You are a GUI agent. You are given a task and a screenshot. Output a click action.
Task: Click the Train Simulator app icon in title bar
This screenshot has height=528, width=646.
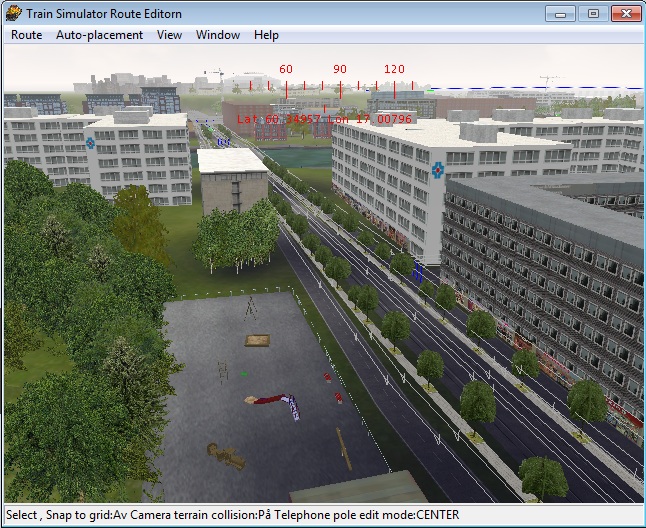(x=13, y=13)
